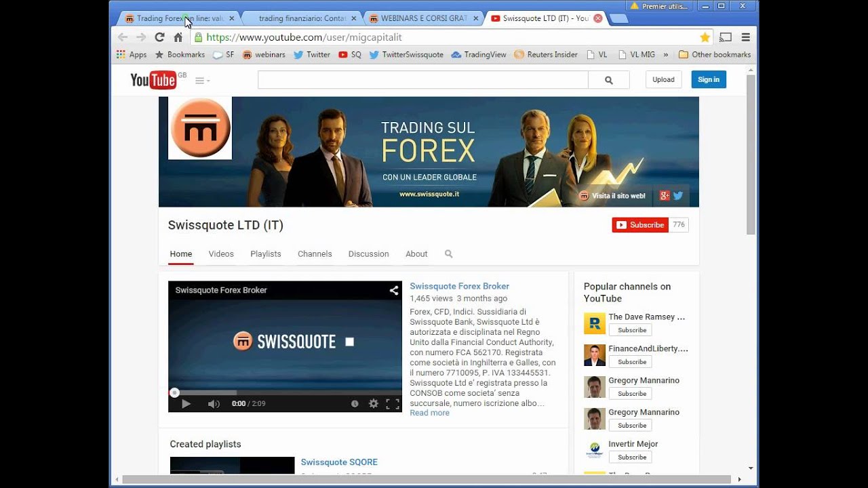Image resolution: width=868 pixels, height=488 pixels.
Task: Open Chrome hamburger menu
Action: [x=746, y=38]
